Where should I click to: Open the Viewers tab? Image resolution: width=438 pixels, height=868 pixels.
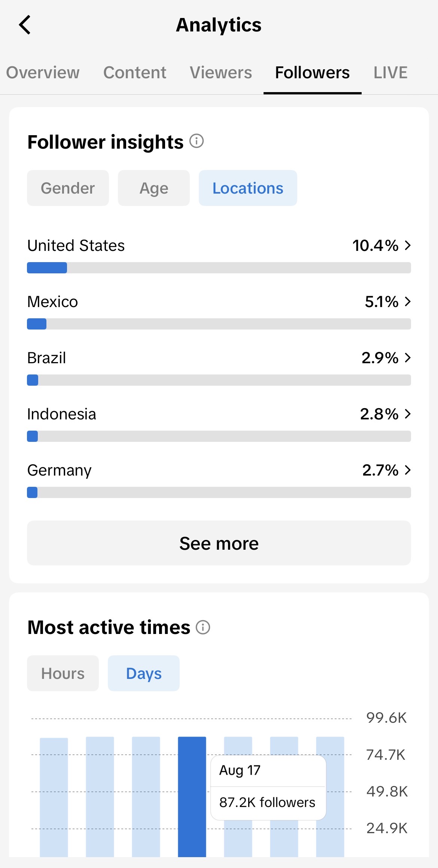coord(221,73)
